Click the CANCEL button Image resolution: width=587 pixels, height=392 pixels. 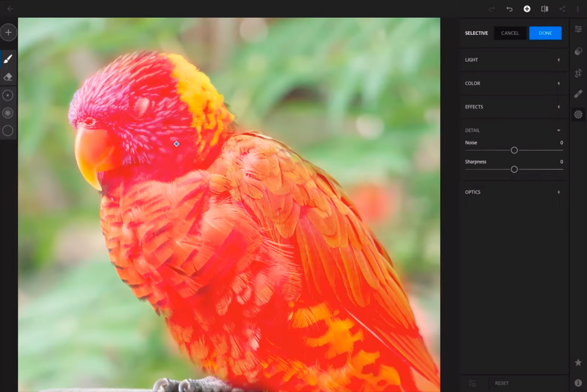(510, 33)
